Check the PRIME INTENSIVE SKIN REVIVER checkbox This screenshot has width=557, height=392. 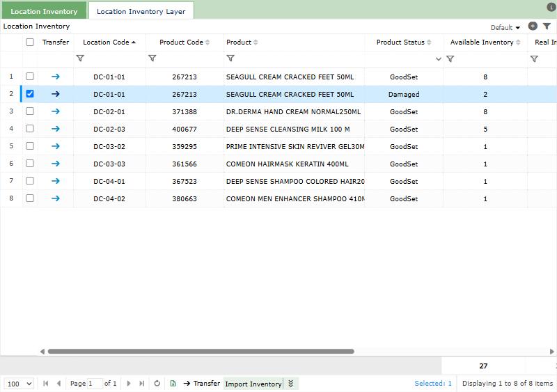click(x=30, y=146)
